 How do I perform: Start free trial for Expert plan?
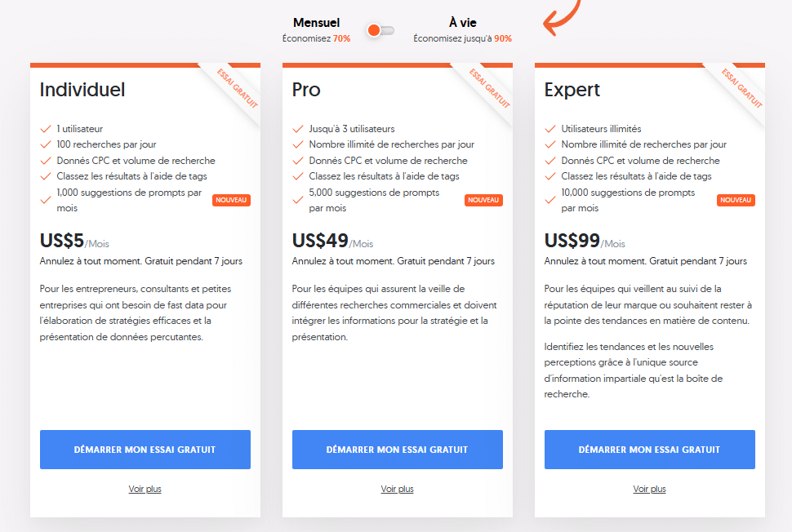pos(649,450)
